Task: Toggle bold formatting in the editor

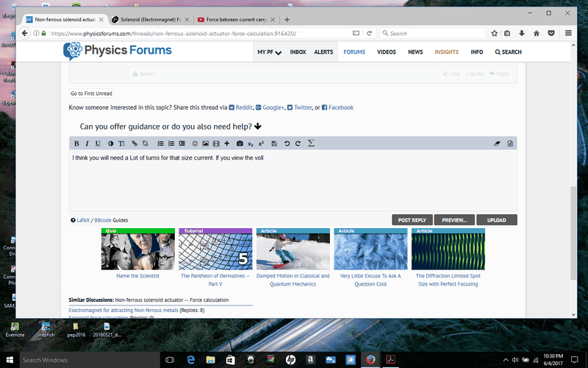Action: click(x=76, y=143)
